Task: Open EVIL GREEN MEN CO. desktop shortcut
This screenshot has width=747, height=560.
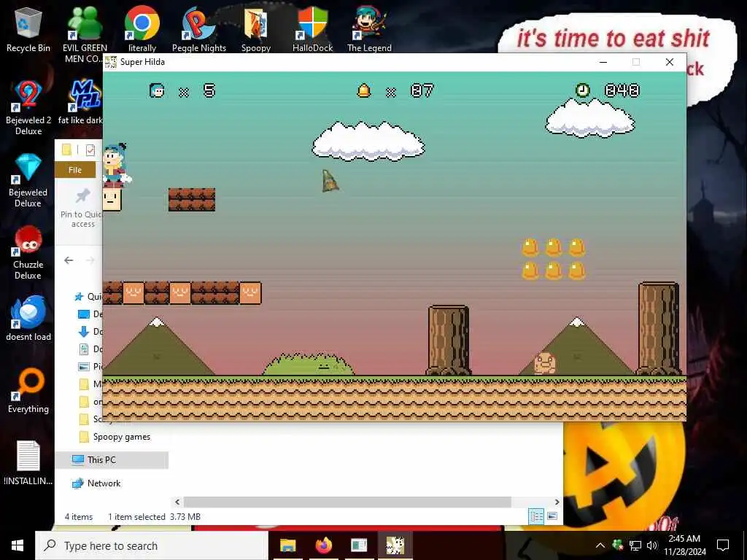Action: point(85,34)
